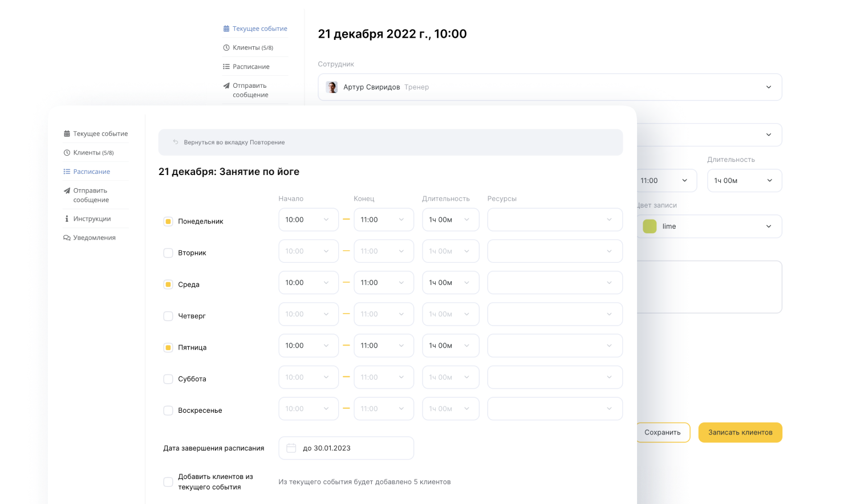This screenshot has width=844, height=504.
Task: Open Среда resources dropdown
Action: coord(555,283)
